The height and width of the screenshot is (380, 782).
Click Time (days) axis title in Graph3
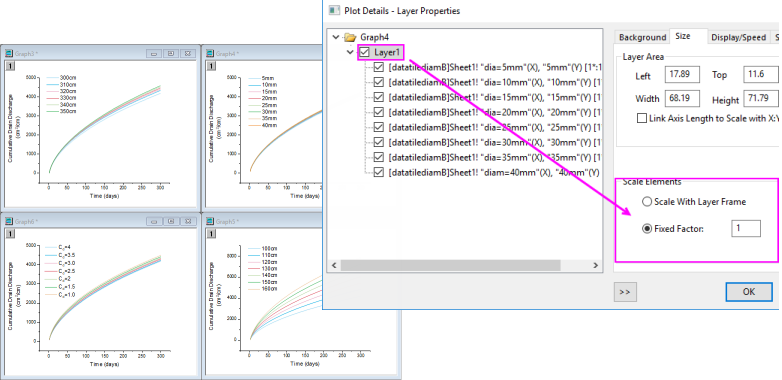click(x=104, y=196)
